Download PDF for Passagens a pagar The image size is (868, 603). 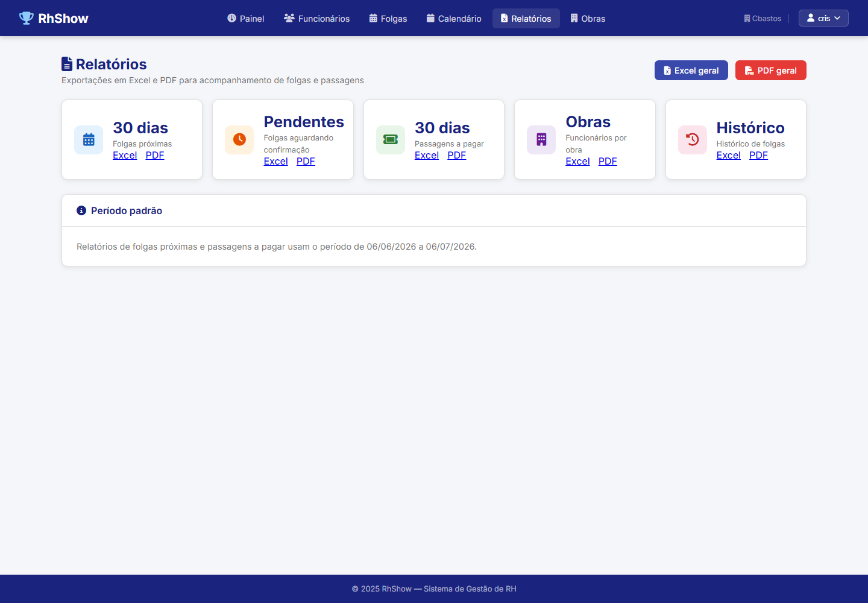tap(457, 156)
